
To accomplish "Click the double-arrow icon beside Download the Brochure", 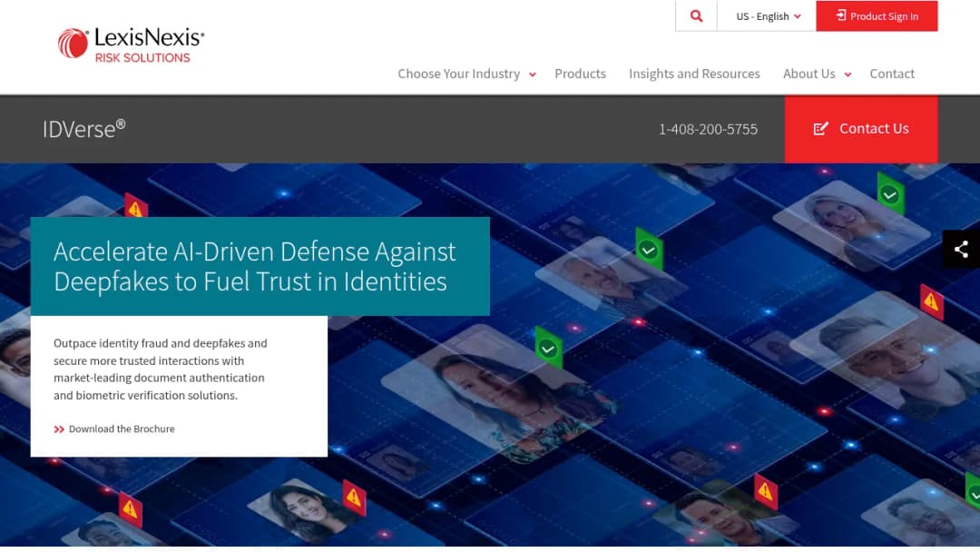I will point(59,429).
